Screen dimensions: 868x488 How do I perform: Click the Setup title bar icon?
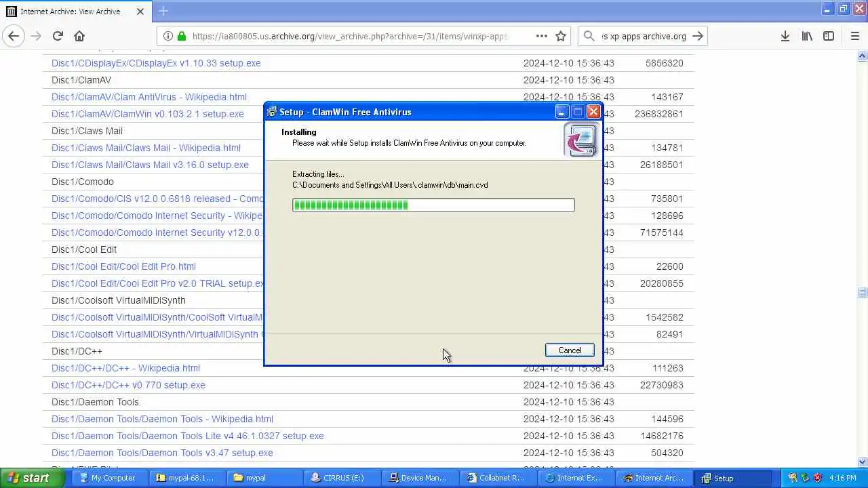(272, 112)
